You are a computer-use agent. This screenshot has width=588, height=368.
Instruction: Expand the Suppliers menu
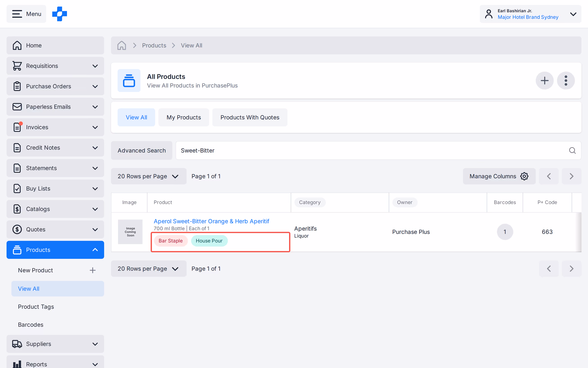(55, 344)
